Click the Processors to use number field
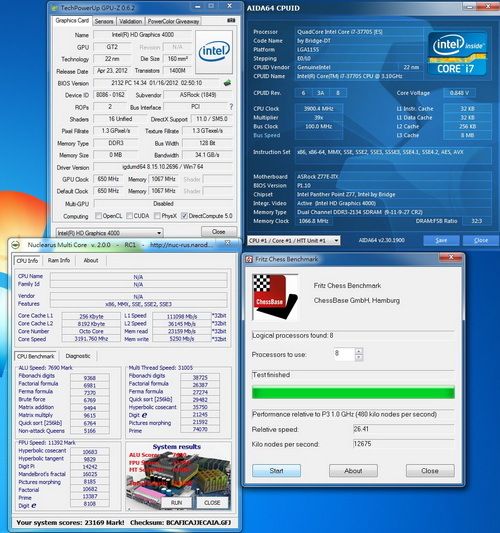Image resolution: width=500 pixels, height=533 pixels. pyautogui.click(x=344, y=354)
